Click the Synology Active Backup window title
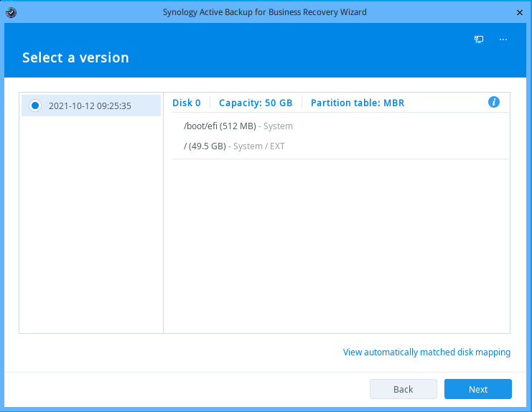The height and width of the screenshot is (412, 532). [265, 12]
